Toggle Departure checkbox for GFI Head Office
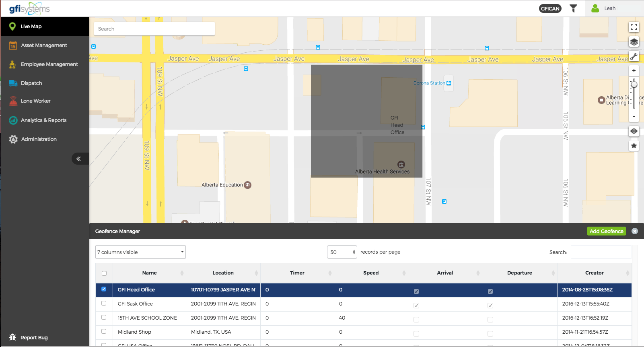The height and width of the screenshot is (347, 644). [490, 291]
